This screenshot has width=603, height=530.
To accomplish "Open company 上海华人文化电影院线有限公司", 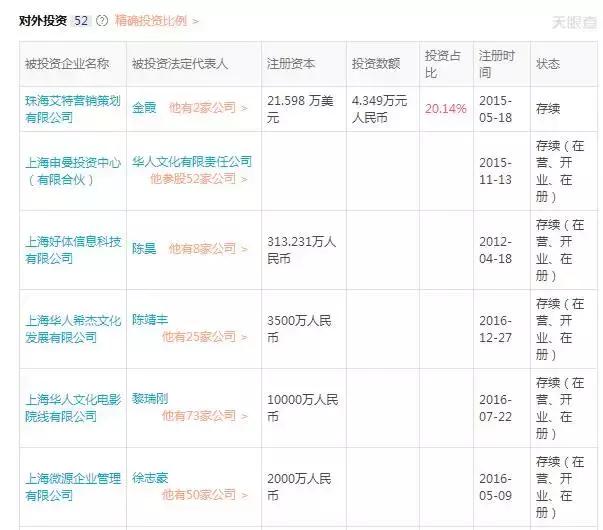I will coord(73,408).
